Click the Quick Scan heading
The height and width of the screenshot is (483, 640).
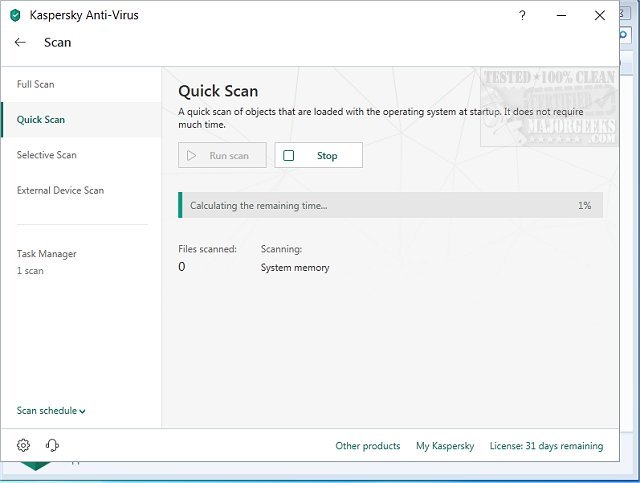click(x=218, y=91)
